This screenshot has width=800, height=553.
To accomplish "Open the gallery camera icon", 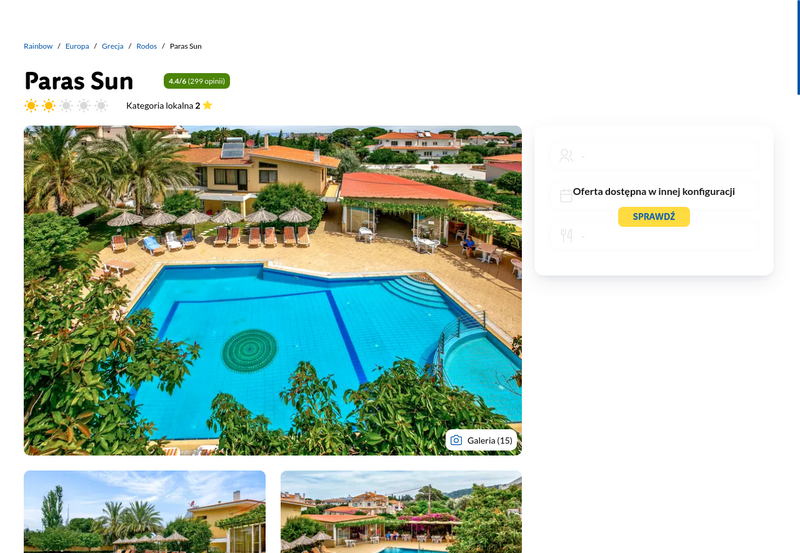I will 456,440.
